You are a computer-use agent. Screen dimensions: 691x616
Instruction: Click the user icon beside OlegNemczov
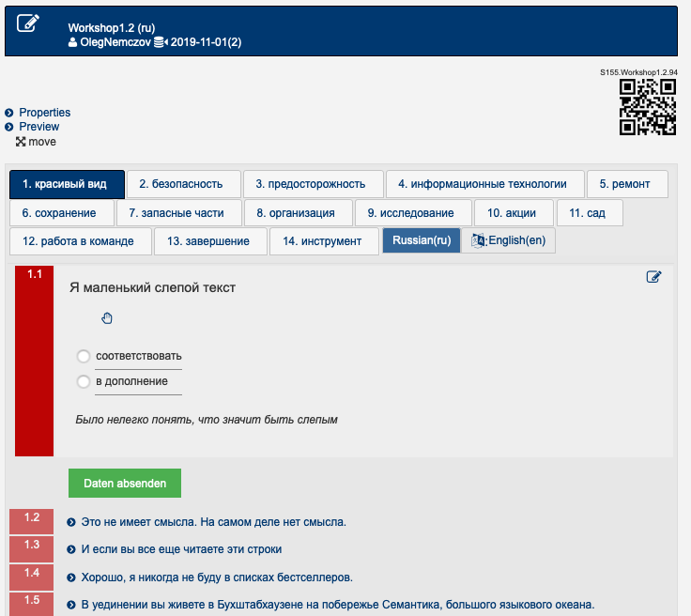click(72, 42)
